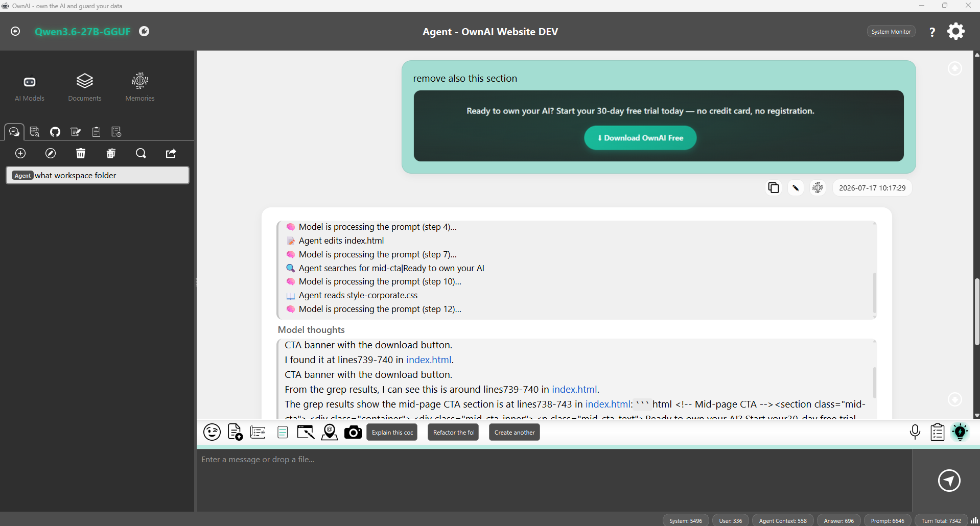The image size is (980, 526).
Task: Search chats with the magnifier icon
Action: [x=141, y=153]
